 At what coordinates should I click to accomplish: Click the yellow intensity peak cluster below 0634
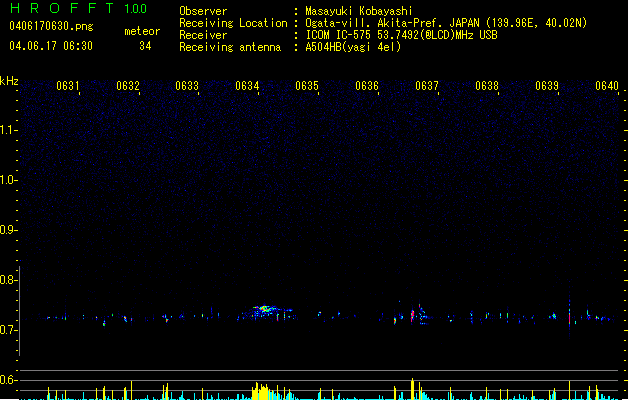point(261,391)
